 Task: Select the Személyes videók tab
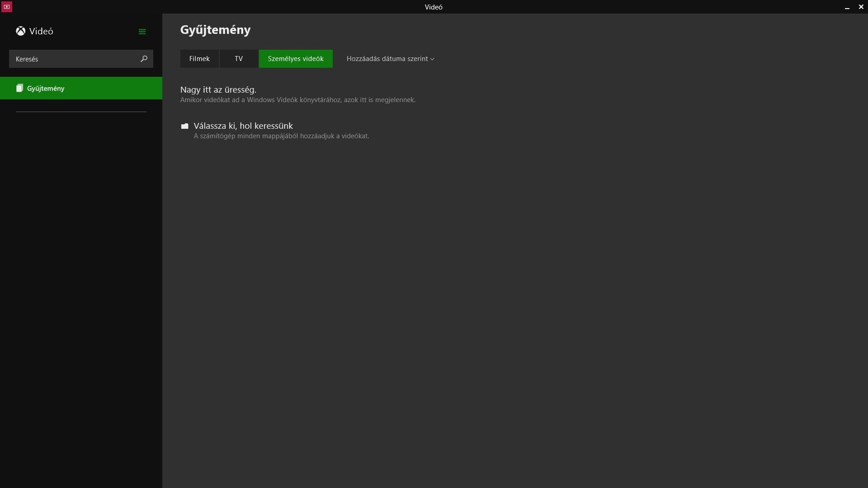click(x=296, y=59)
